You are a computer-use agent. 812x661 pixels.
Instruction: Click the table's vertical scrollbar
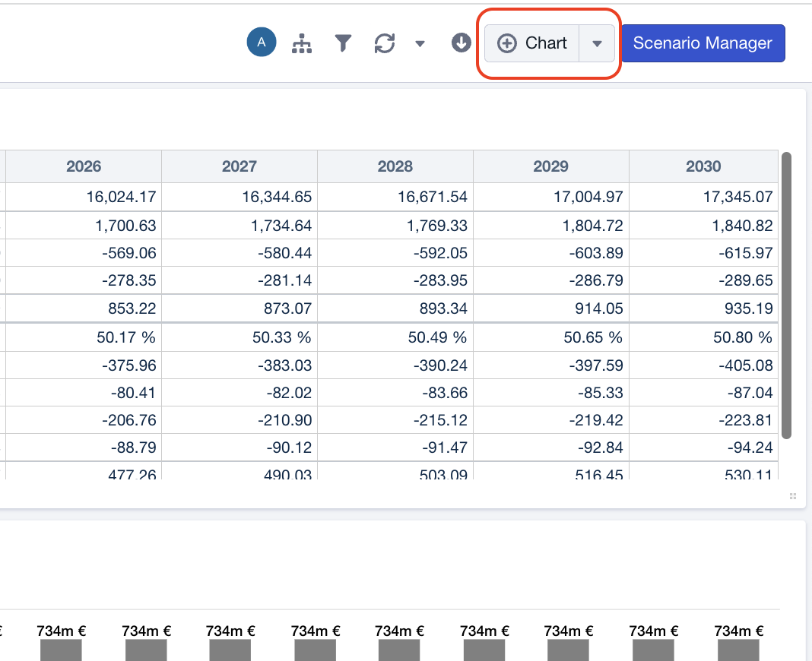pos(787,295)
